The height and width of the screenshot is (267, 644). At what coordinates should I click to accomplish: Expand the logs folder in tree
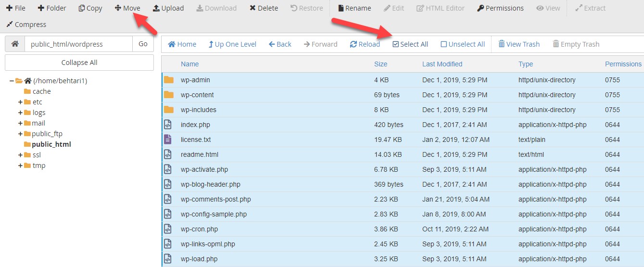20,113
